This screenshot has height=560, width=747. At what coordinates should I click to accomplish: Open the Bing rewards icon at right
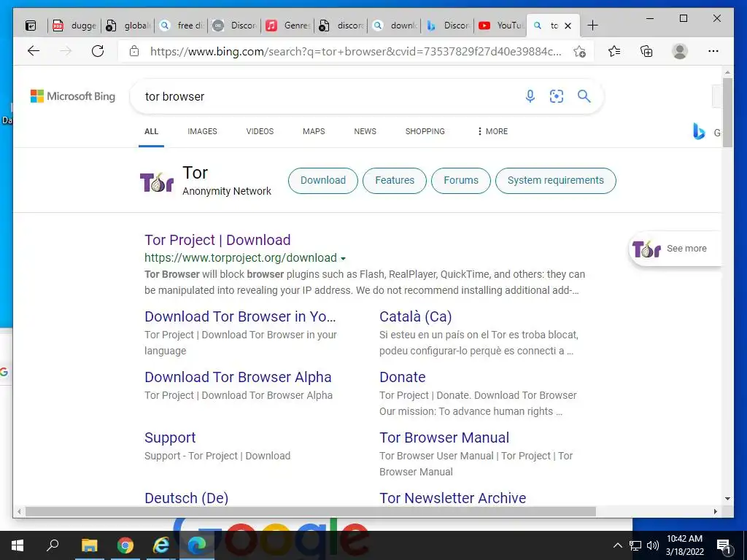click(x=698, y=131)
